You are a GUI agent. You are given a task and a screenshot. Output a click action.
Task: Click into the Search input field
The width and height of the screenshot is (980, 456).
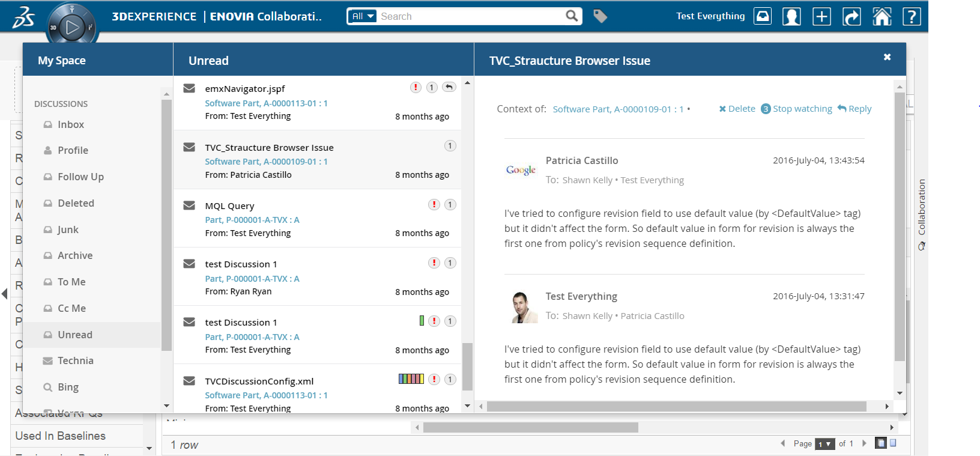point(471,16)
